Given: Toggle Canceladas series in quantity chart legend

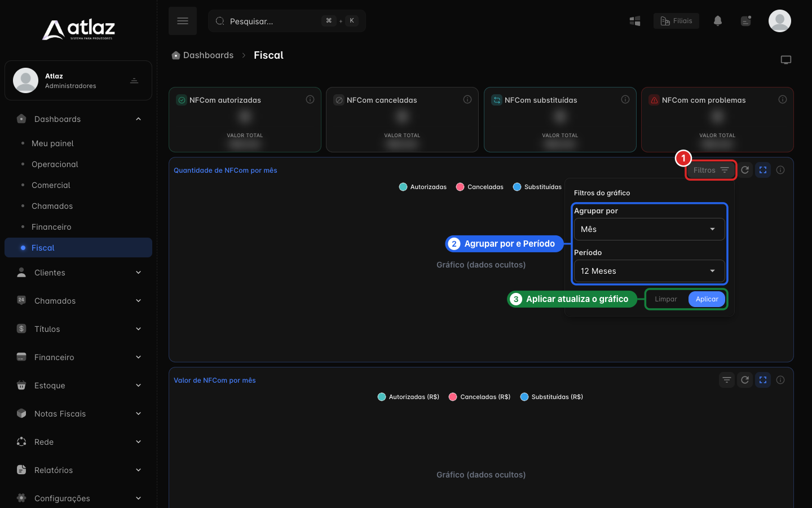Looking at the screenshot, I should click(480, 187).
